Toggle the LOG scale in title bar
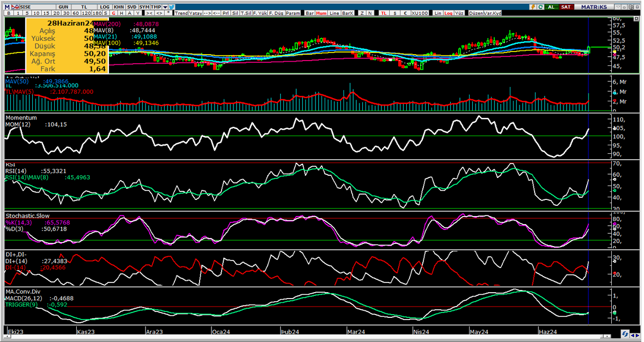This screenshot has width=644, height=342. pyautogui.click(x=105, y=6)
